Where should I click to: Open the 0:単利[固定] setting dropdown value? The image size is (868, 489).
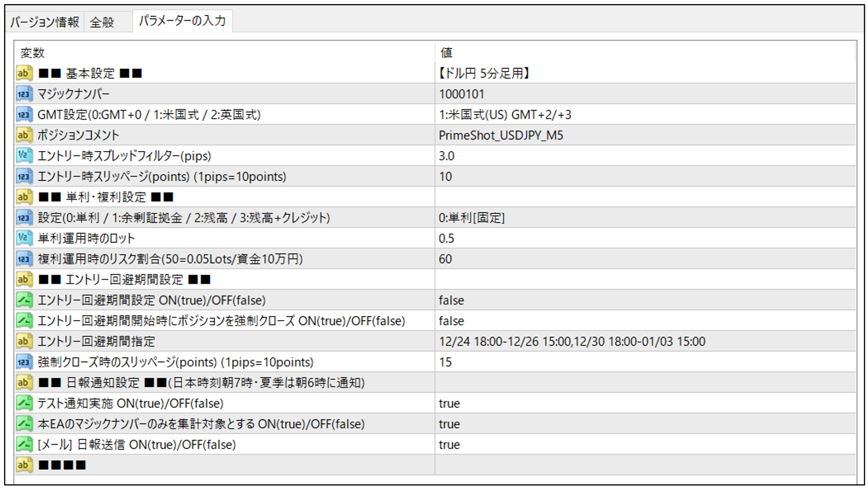point(472,218)
